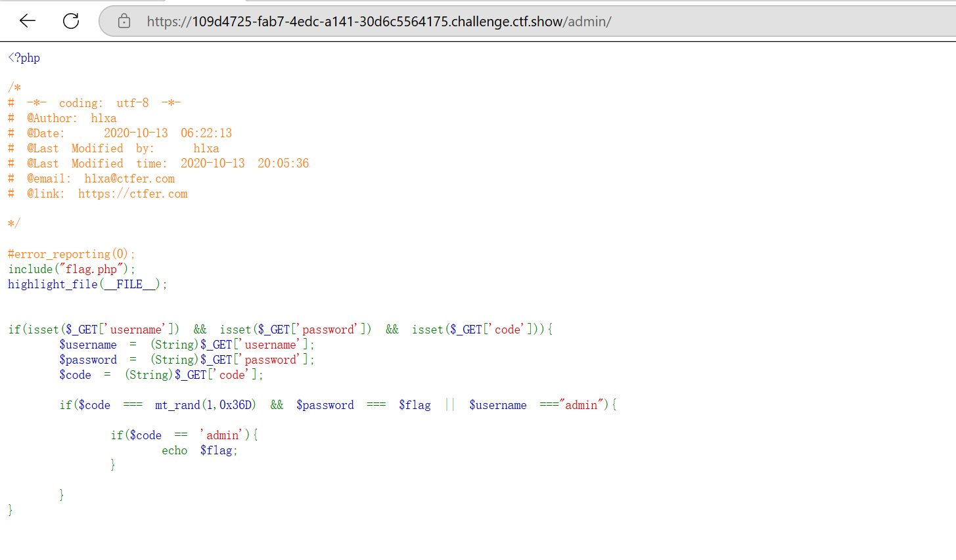Viewport: 956px width, 560px height.
Task: Click the include("flag.php") statement
Action: pyautogui.click(x=71, y=269)
